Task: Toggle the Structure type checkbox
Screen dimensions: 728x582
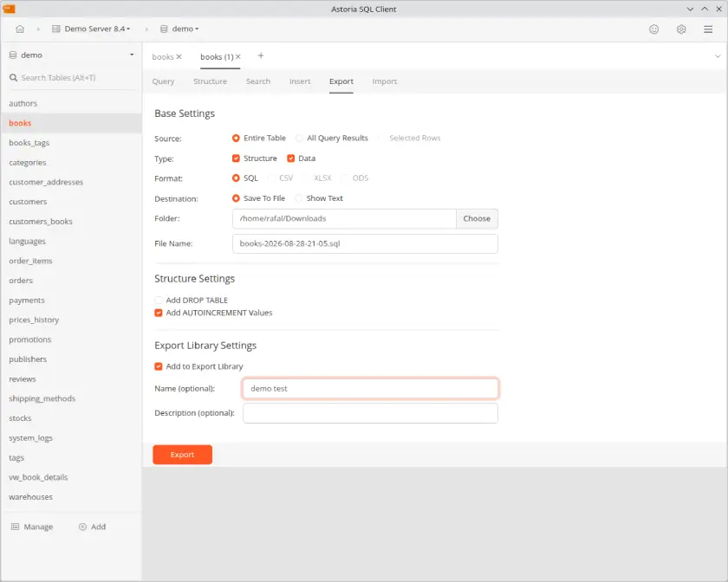Action: tap(236, 158)
